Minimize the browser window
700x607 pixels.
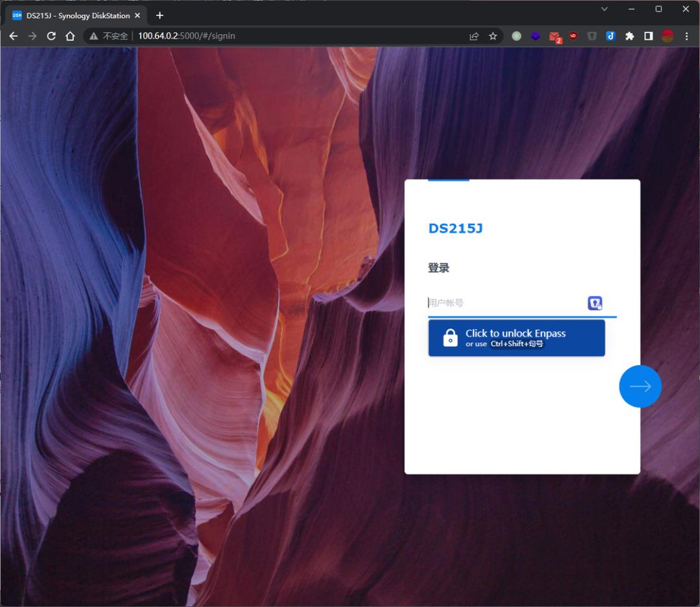(631, 9)
